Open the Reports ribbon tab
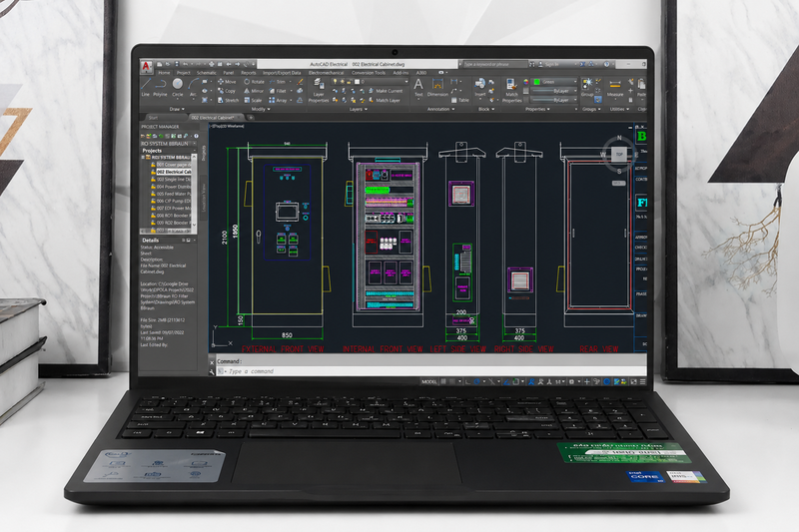The width and height of the screenshot is (799, 532). click(x=249, y=73)
